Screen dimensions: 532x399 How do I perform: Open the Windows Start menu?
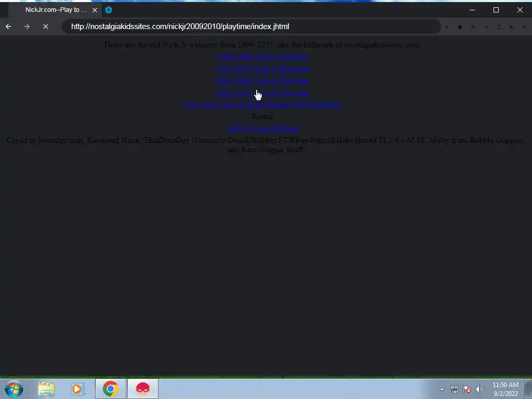click(x=14, y=389)
